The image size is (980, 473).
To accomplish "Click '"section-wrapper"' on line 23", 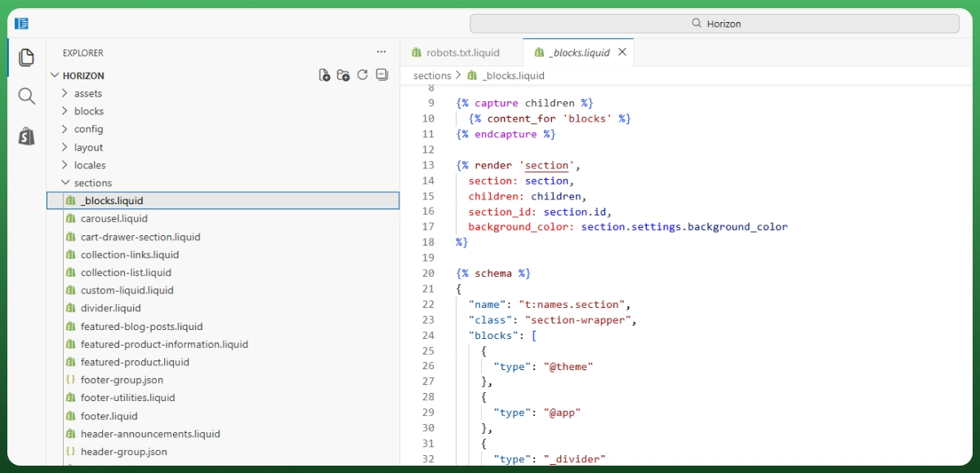I will (x=577, y=320).
